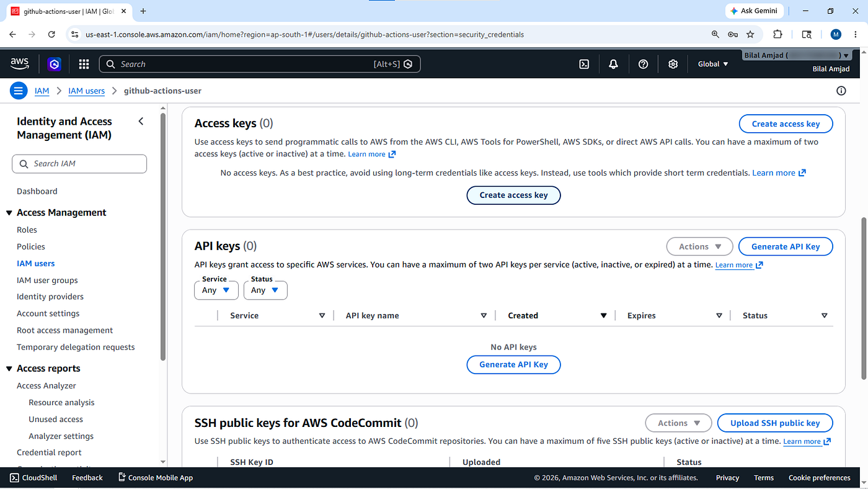The width and height of the screenshot is (868, 489).
Task: Open Credential report in the sidebar
Action: 49,452
